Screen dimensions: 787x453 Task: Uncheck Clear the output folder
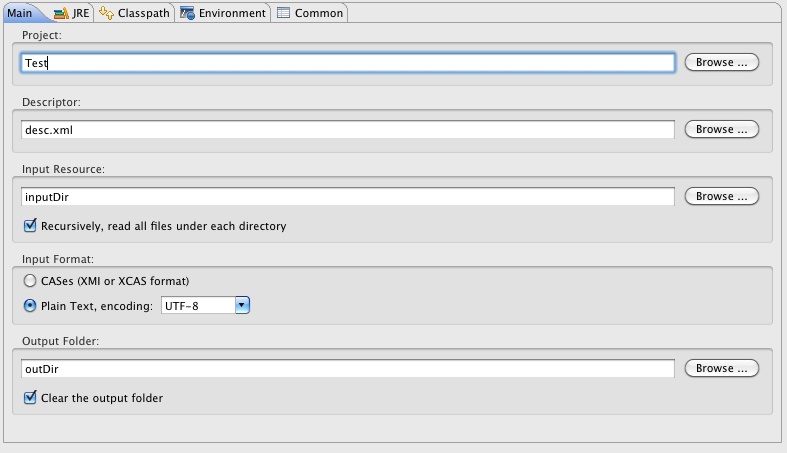pos(30,398)
